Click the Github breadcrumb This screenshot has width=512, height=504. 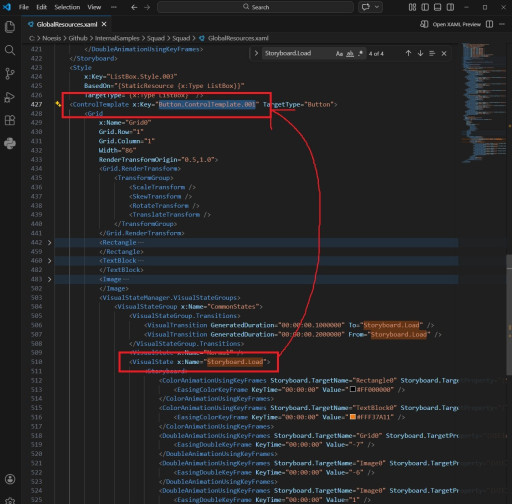point(78,38)
